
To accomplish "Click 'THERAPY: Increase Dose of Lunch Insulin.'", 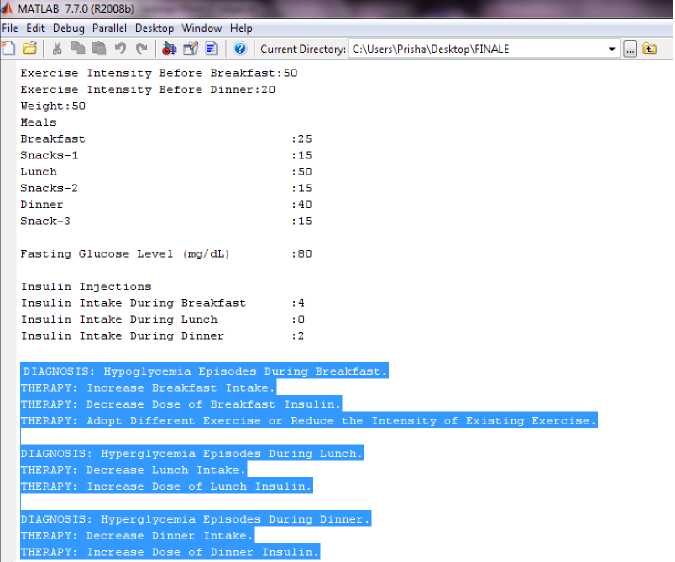I will point(167,486).
